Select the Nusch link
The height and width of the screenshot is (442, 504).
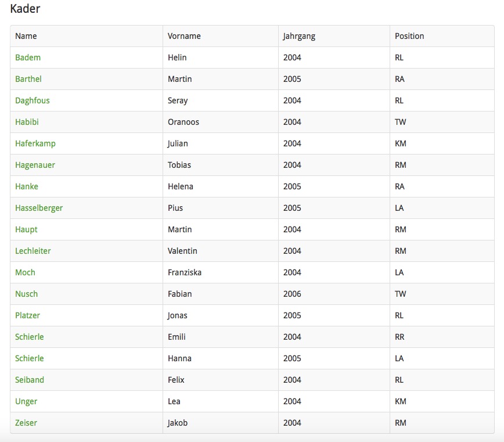coord(27,294)
